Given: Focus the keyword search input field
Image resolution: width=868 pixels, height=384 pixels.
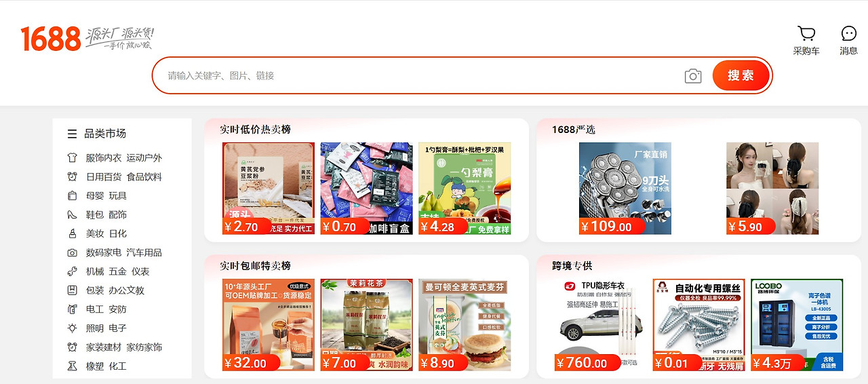Looking at the screenshot, I should click(420, 75).
